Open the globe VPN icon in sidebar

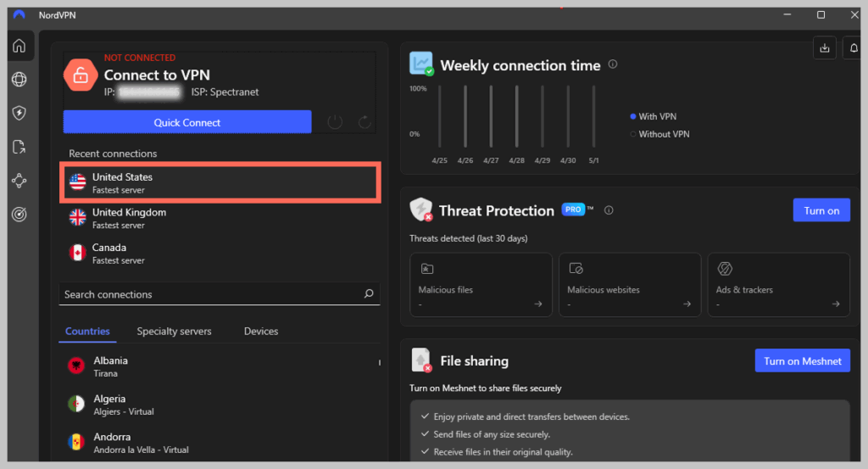pyautogui.click(x=19, y=80)
